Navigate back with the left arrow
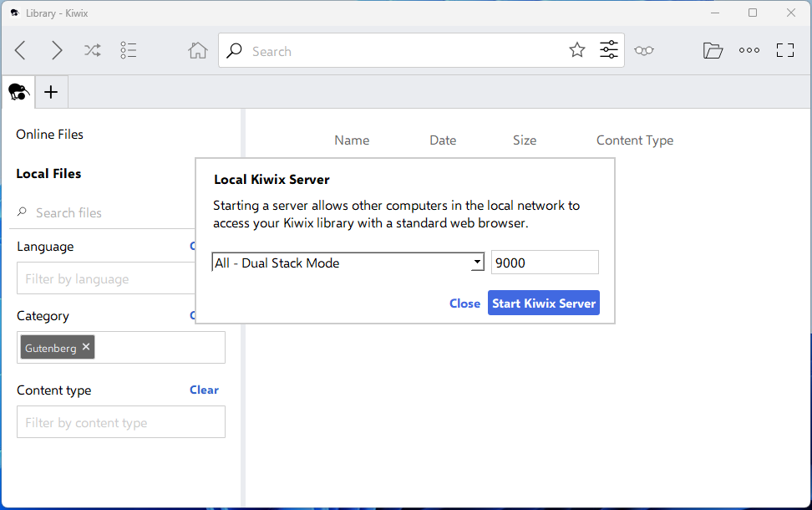The image size is (812, 510). 20,50
